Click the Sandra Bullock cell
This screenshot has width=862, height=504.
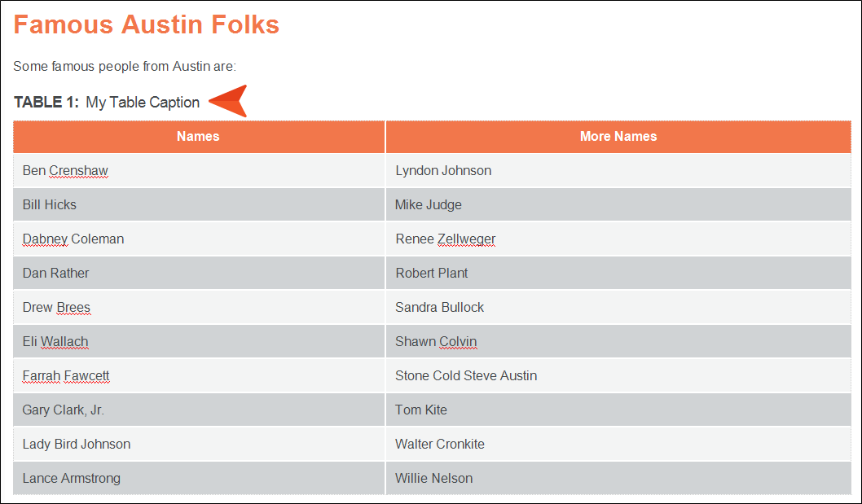(618, 307)
